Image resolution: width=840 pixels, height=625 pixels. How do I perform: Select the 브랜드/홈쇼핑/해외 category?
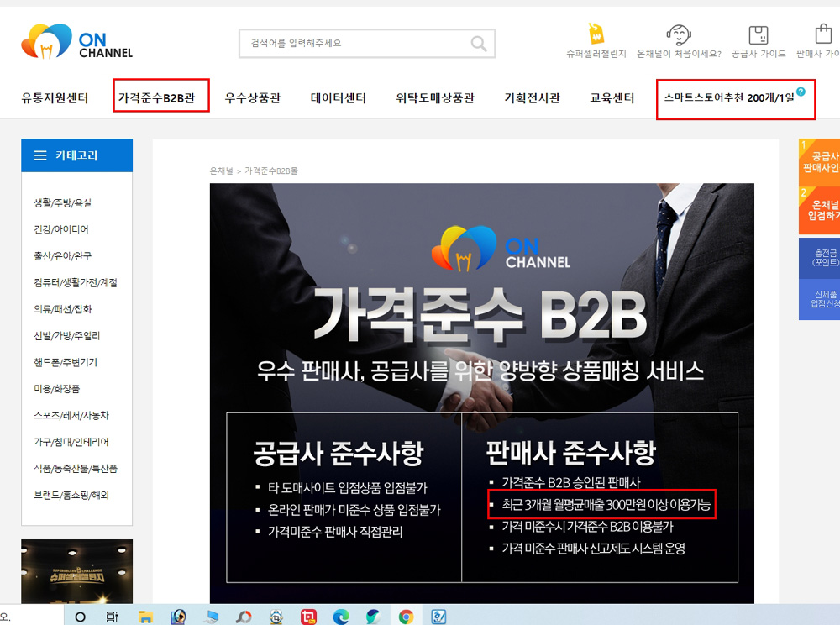point(71,495)
